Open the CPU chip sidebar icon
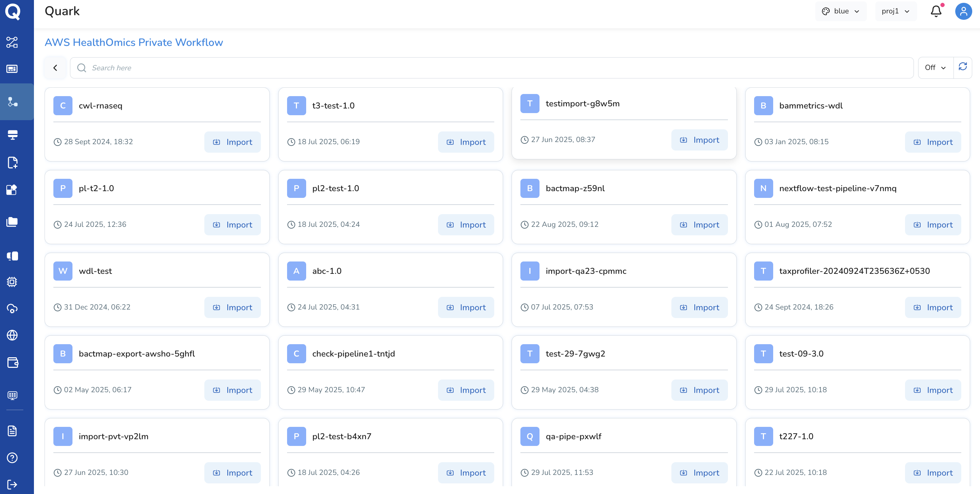 12,282
